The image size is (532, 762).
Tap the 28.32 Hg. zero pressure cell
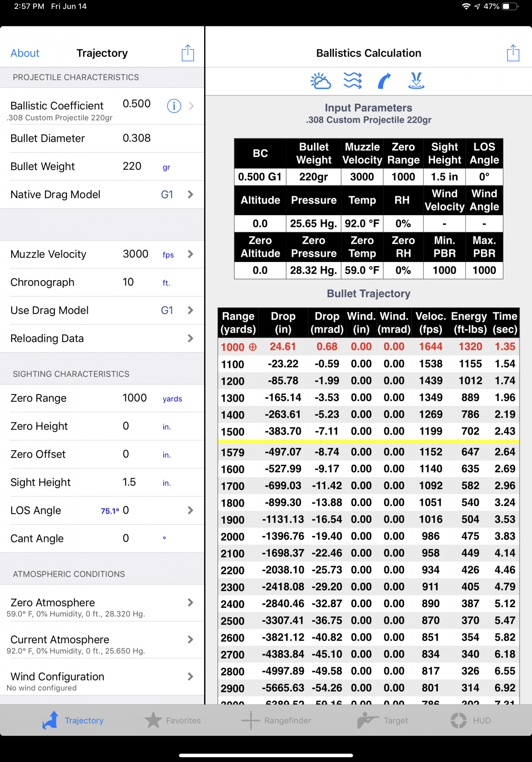click(x=314, y=270)
